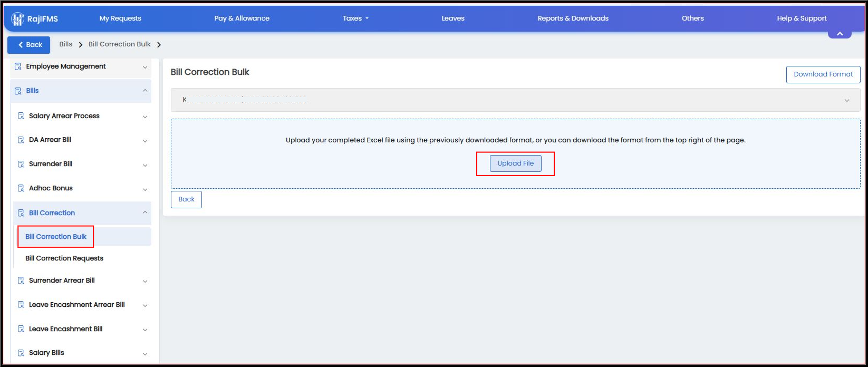Open Reports & Downloads menu

[573, 18]
